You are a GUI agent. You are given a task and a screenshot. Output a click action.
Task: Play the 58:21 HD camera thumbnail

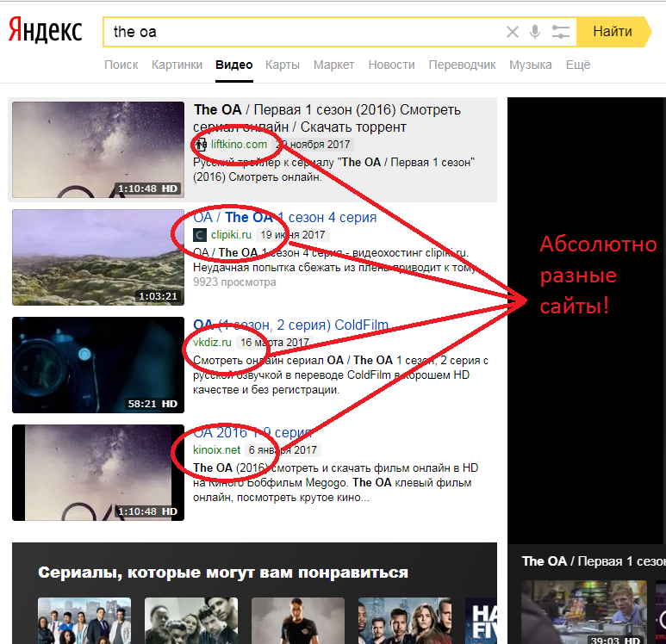click(98, 365)
